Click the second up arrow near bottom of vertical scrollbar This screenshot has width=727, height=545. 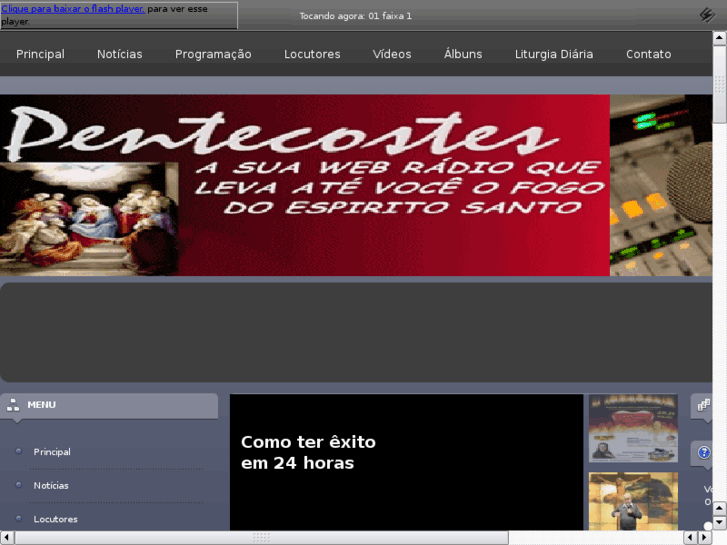coord(719,509)
